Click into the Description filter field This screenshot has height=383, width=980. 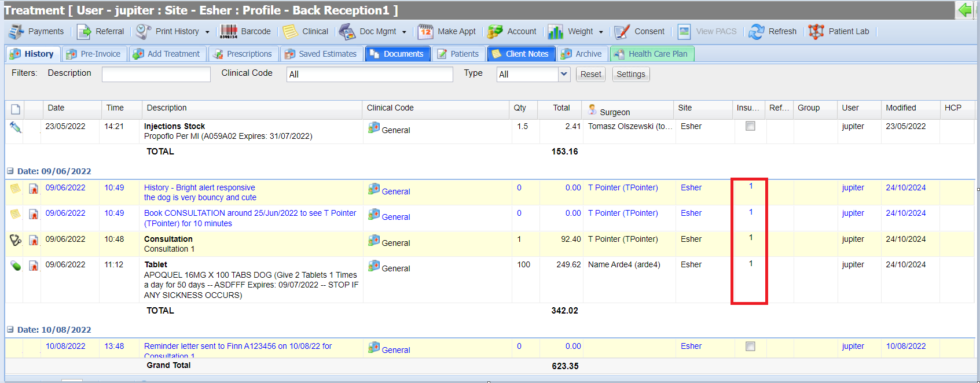pyautogui.click(x=156, y=74)
